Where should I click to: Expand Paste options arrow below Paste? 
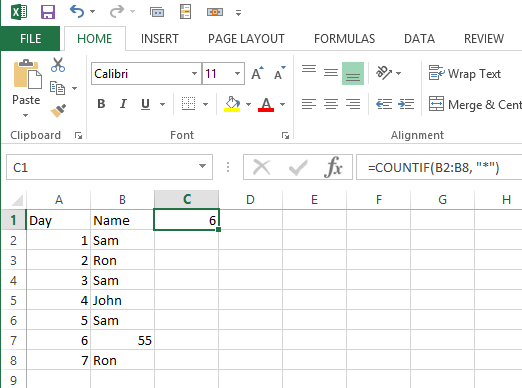[x=26, y=115]
